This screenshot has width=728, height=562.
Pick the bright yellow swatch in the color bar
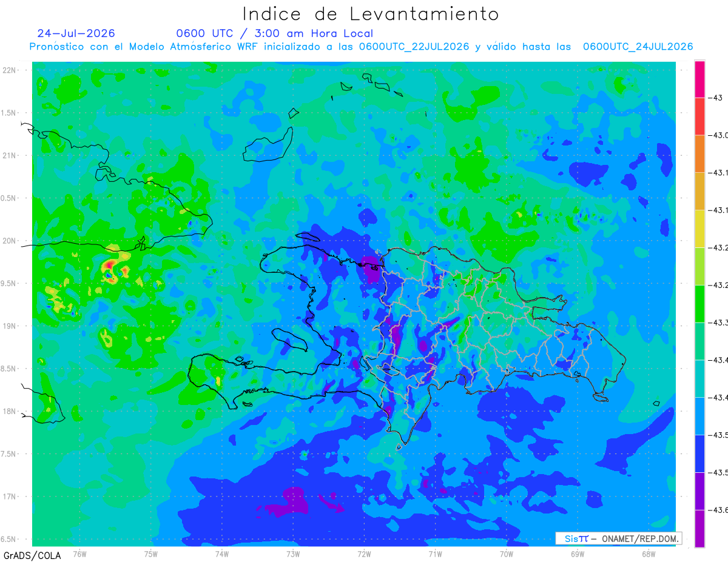click(699, 229)
